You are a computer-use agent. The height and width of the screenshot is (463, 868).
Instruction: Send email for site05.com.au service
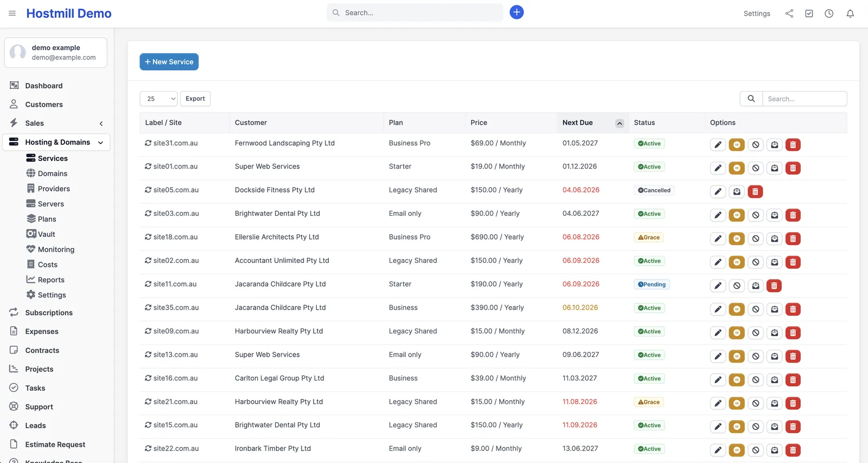(x=737, y=191)
